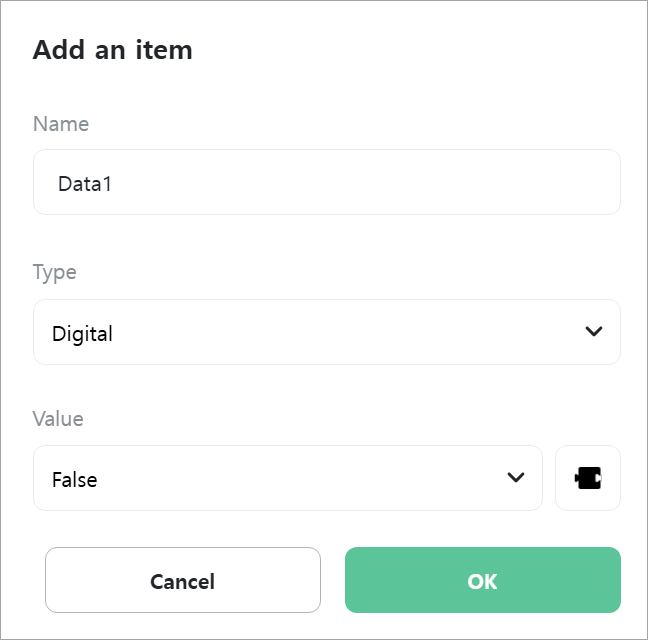
Task: Expand the item type selector
Action: 326,332
